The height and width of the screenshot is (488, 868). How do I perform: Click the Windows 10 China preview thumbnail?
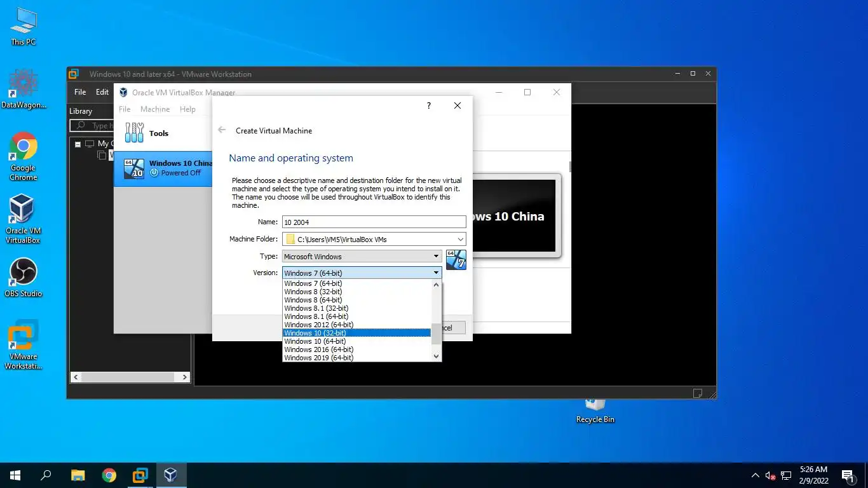pyautogui.click(x=515, y=215)
